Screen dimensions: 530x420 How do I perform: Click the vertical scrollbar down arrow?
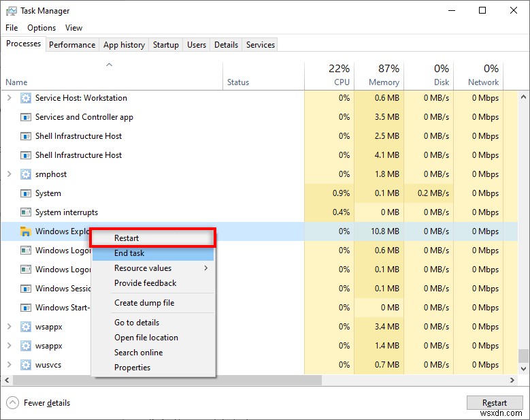pyautogui.click(x=524, y=368)
